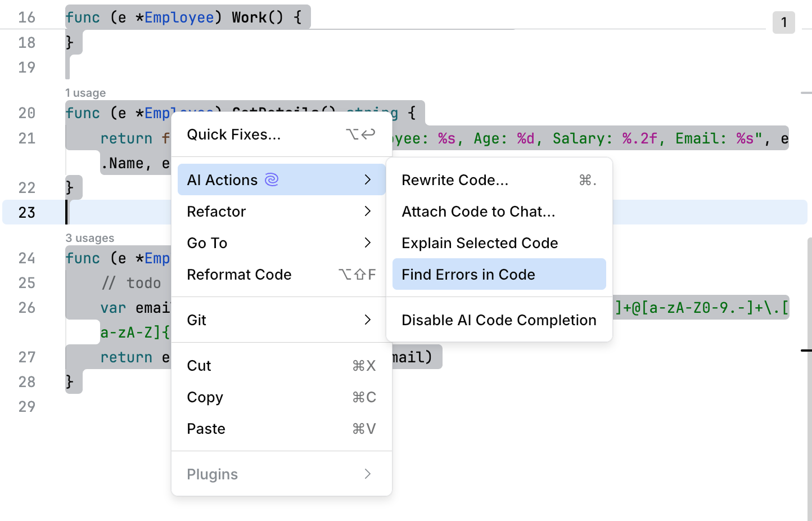Choose Rewrite Code from AI Actions
812x521 pixels.
[x=499, y=179]
